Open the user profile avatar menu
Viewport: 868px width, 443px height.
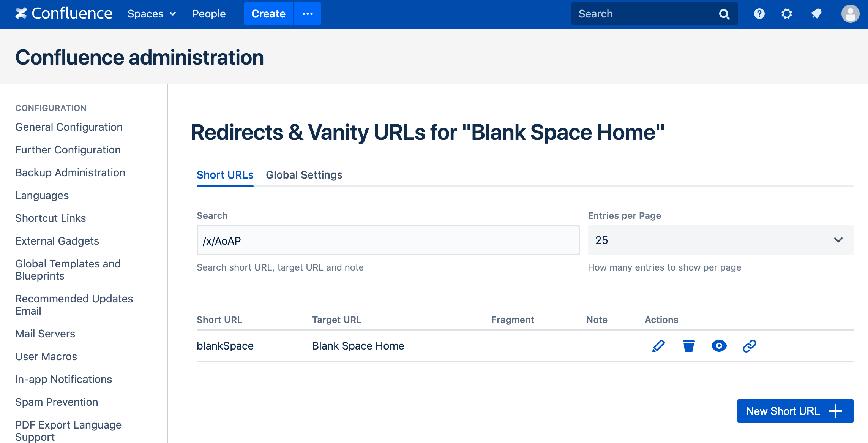pos(850,14)
